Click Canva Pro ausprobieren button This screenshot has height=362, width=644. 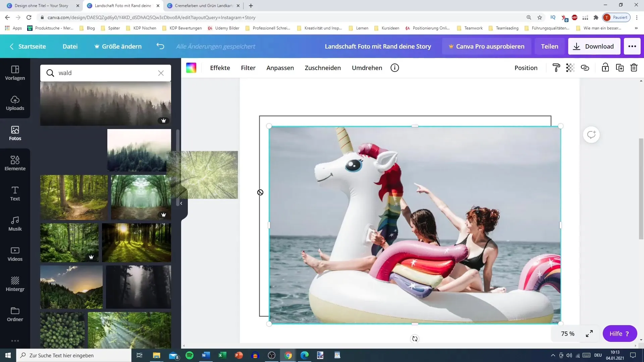(487, 46)
